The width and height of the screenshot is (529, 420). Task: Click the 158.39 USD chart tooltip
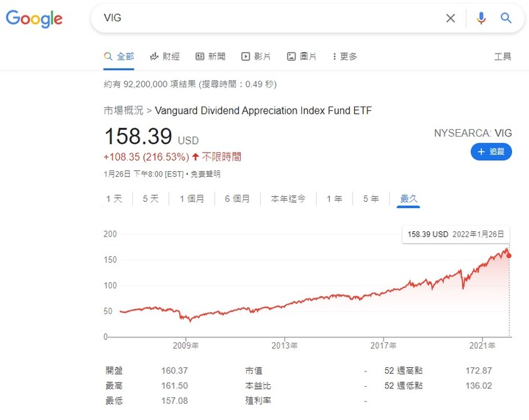(x=456, y=234)
